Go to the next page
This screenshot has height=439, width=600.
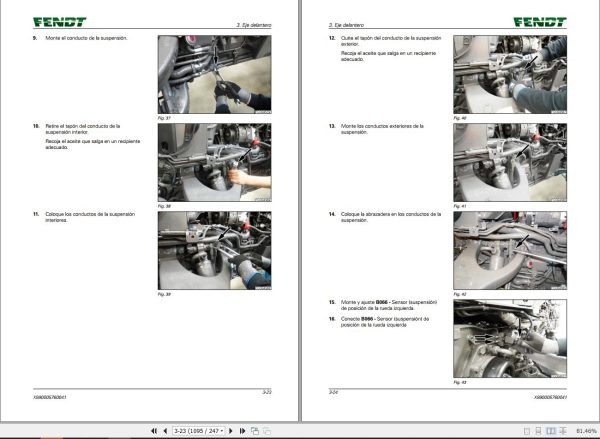(231, 431)
